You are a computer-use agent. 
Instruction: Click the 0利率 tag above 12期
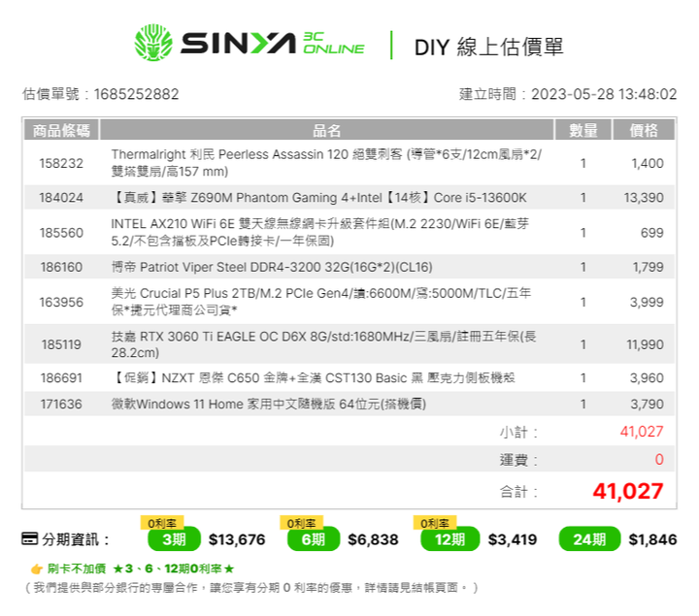tap(435, 523)
